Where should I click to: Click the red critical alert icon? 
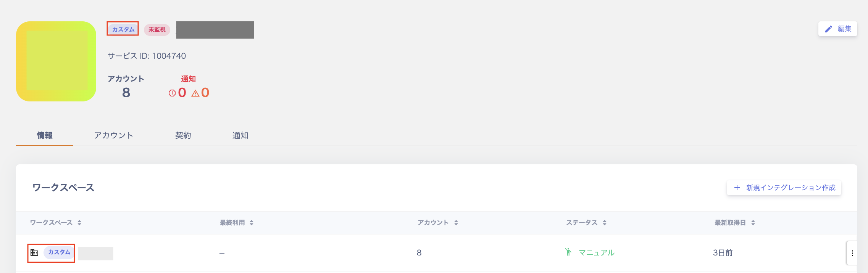(x=172, y=93)
